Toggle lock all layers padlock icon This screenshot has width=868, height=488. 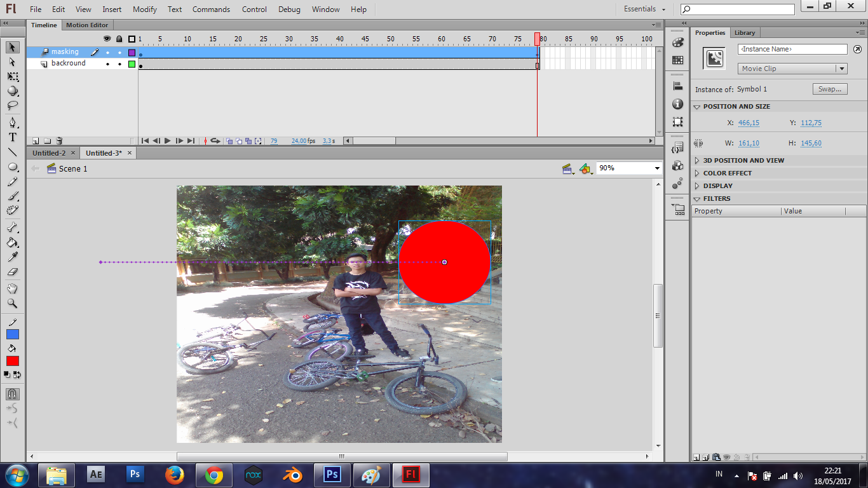[x=119, y=39]
